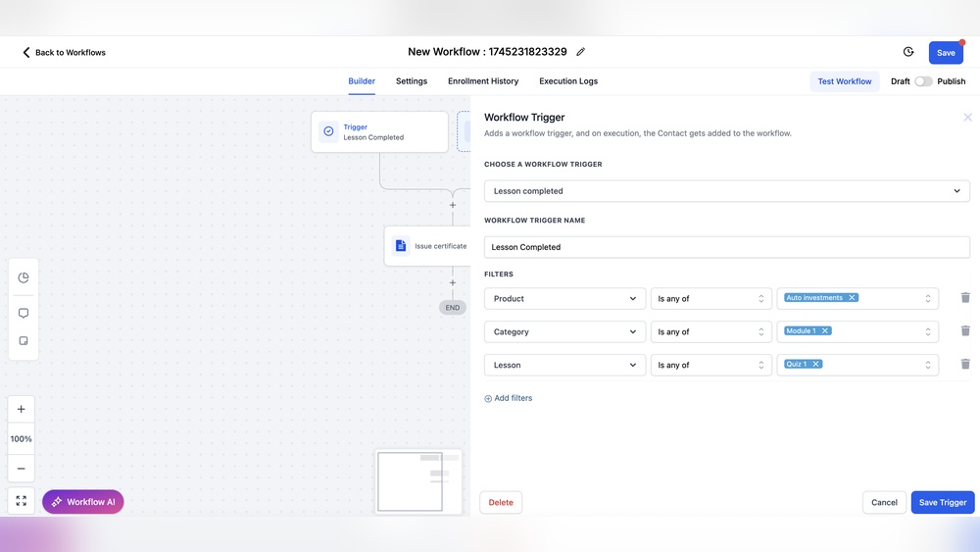
Task: Close the Workflow Trigger panel
Action: click(967, 118)
